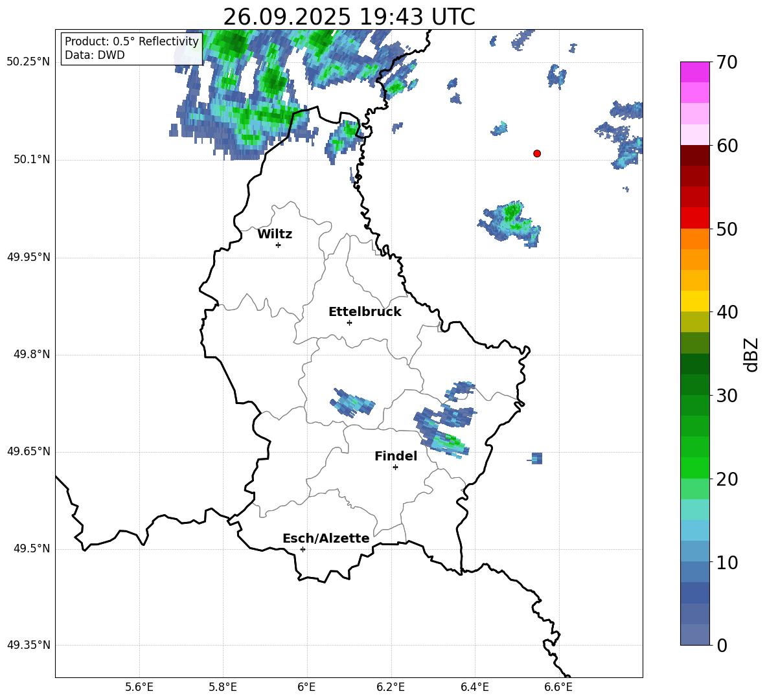Click the 49.35°N latitude label
Image resolution: width=767 pixels, height=700 pixels.
click(28, 645)
